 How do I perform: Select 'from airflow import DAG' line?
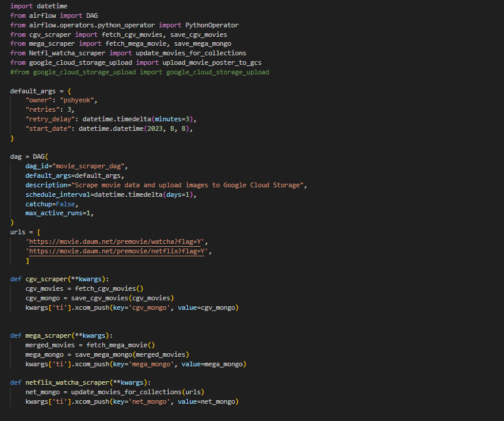[53, 16]
